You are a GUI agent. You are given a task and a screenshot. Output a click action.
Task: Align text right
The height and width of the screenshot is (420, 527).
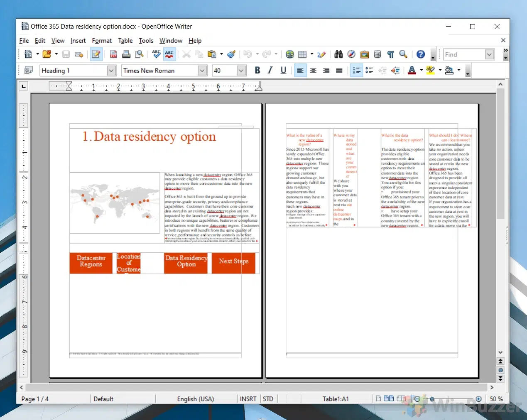click(326, 71)
